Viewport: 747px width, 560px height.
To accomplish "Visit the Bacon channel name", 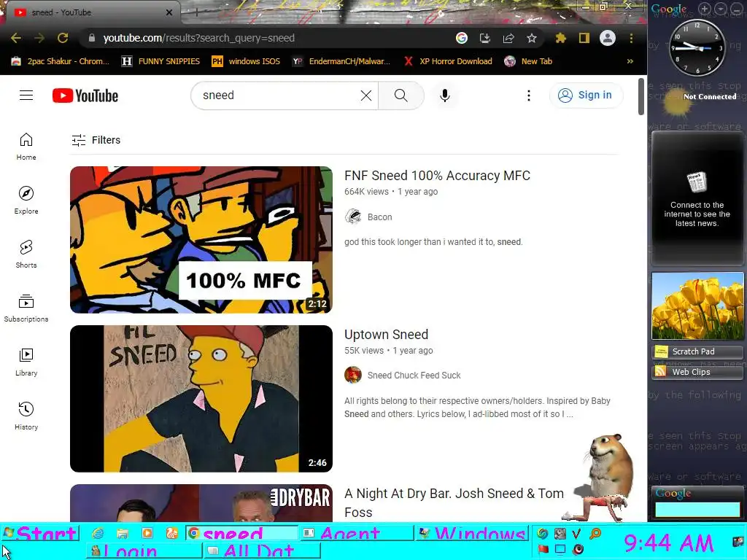I will [379, 217].
